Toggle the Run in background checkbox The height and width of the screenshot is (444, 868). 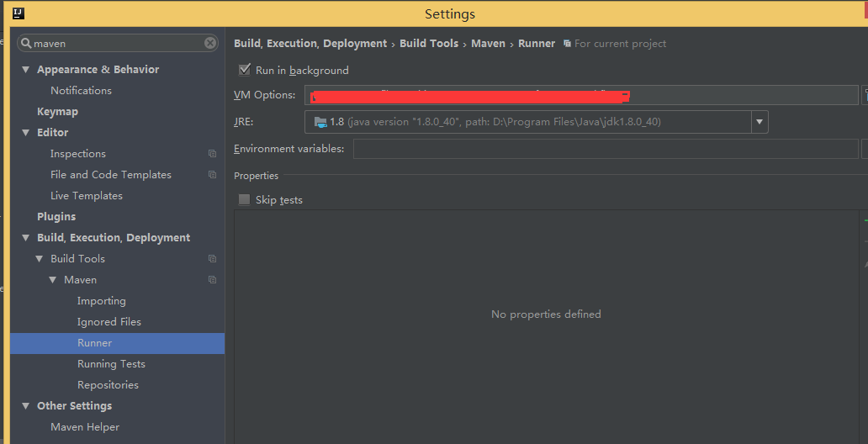(x=244, y=70)
